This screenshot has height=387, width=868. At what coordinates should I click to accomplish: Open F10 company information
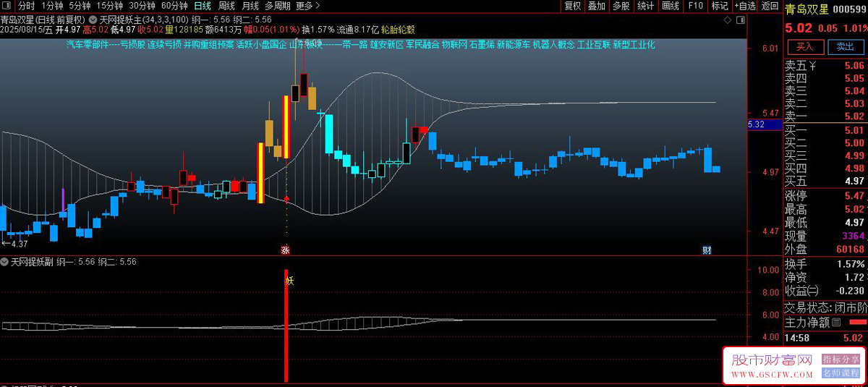pos(695,6)
